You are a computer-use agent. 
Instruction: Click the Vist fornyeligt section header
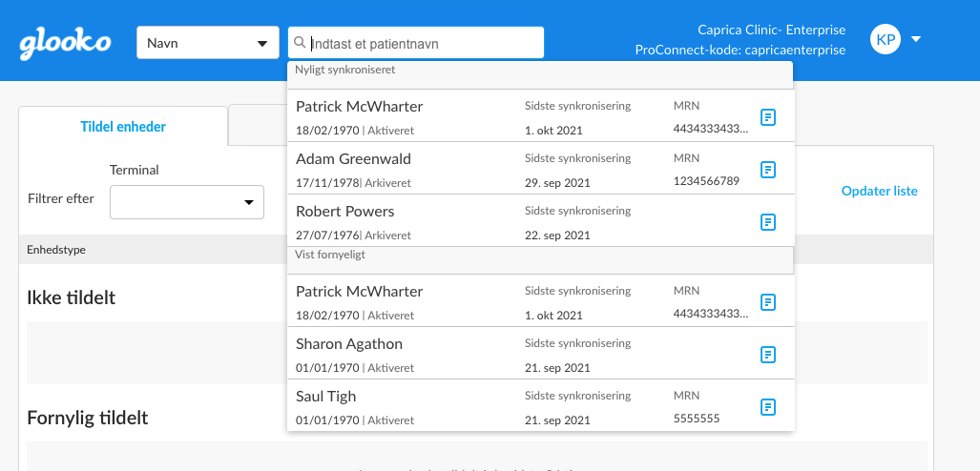tap(540, 260)
